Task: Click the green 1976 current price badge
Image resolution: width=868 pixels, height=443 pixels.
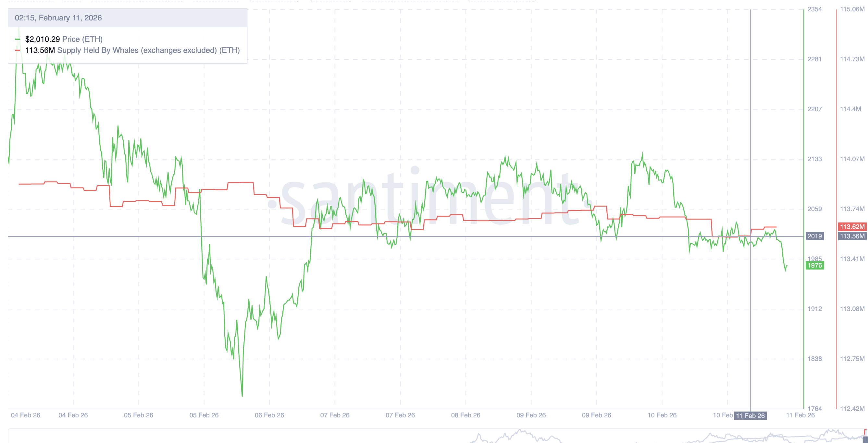Action: click(x=814, y=266)
